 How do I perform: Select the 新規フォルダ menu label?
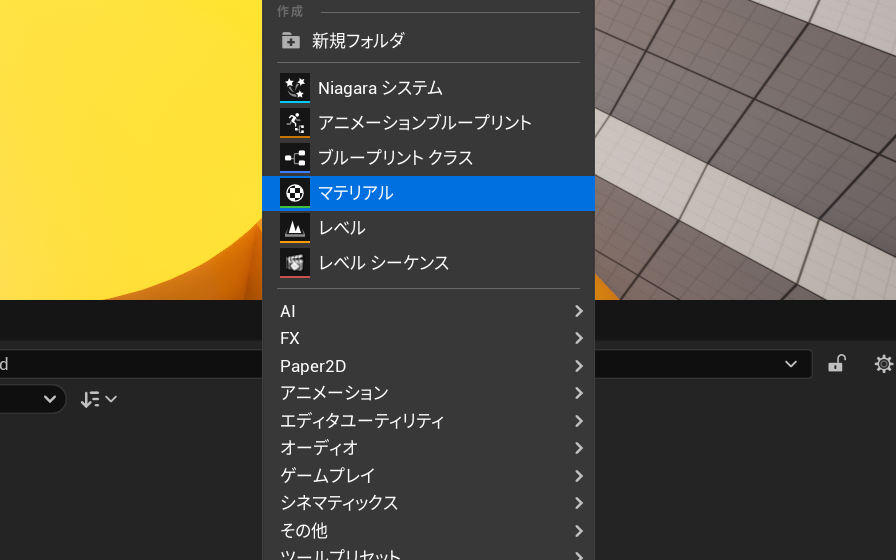pyautogui.click(x=358, y=41)
